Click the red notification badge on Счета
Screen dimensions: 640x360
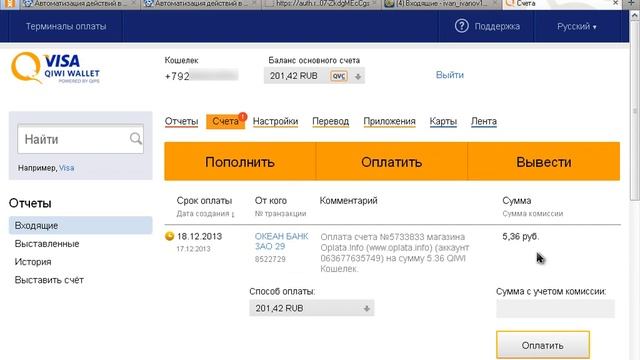242,117
